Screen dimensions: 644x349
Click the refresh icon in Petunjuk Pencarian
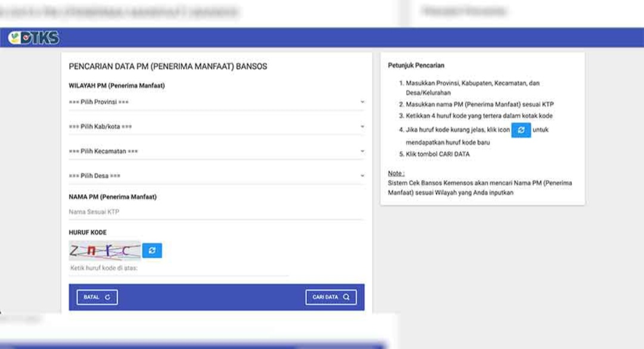521,130
